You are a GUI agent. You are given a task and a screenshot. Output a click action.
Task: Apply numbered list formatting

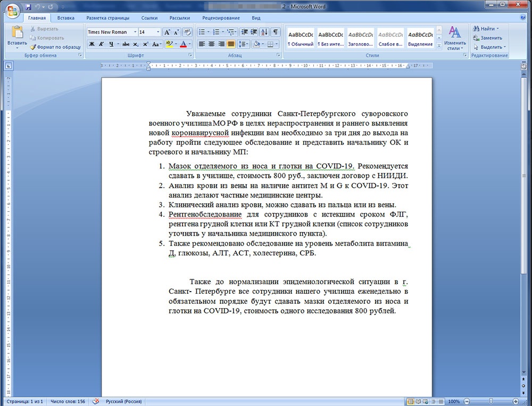coord(216,32)
